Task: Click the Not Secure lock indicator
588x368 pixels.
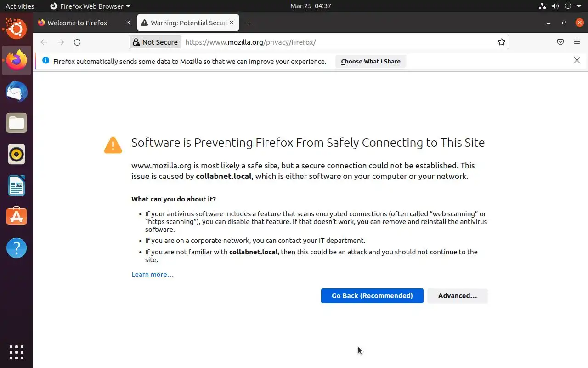Action: [x=155, y=42]
